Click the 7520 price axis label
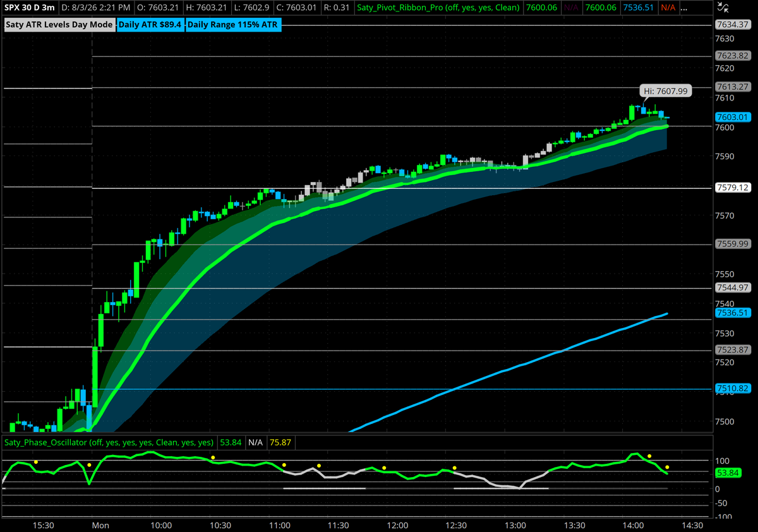The image size is (758, 532). (x=725, y=363)
